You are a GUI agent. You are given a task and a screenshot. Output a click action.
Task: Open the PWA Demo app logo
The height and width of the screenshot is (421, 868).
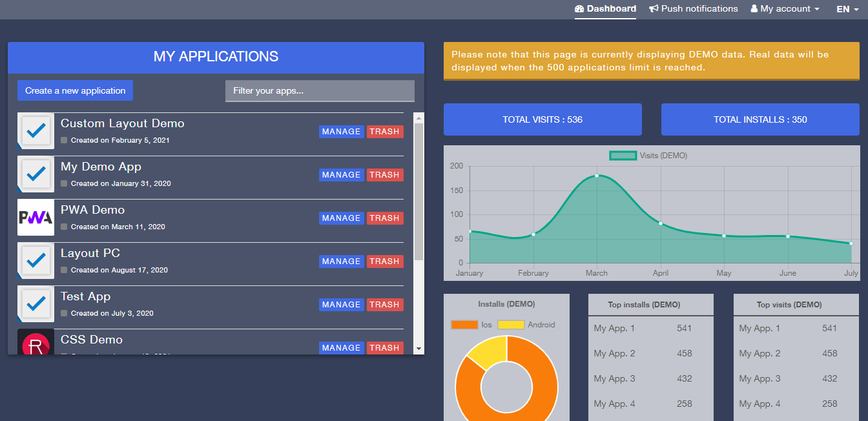click(36, 218)
